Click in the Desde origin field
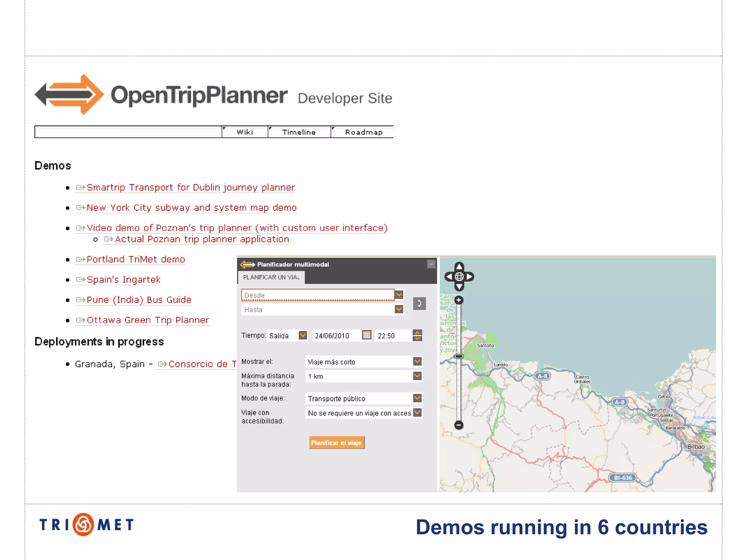 pos(318,295)
